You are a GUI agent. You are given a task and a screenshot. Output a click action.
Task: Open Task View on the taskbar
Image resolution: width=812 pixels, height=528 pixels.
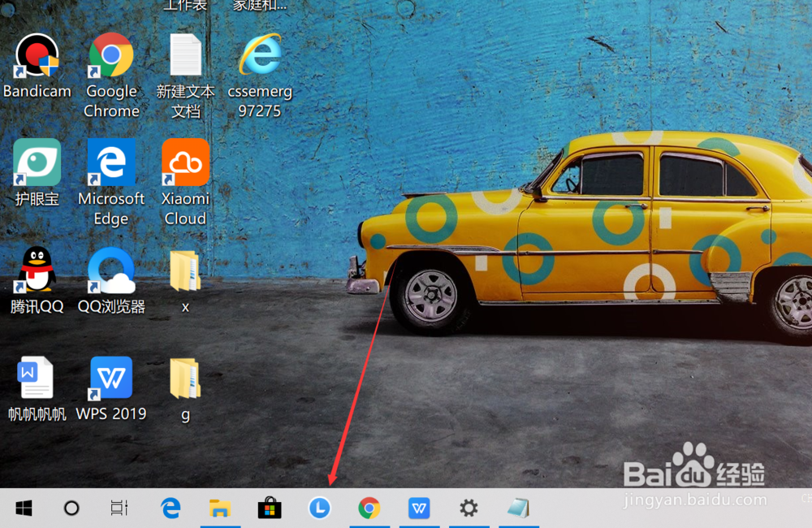click(119, 508)
